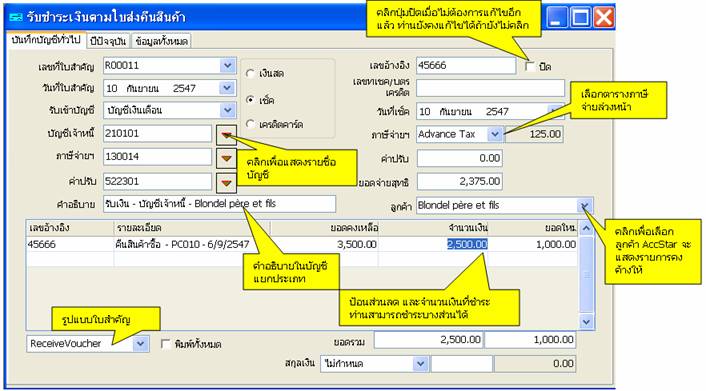Screen dimensions: 706x391
Task: Click the 2,500.00 amount cell in the table
Action: click(467, 244)
